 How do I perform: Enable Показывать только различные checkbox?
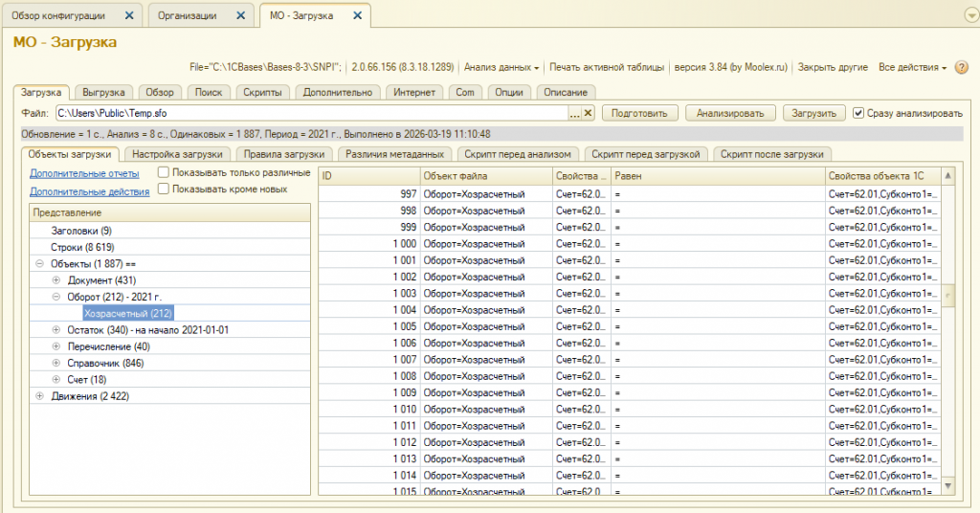tap(164, 172)
